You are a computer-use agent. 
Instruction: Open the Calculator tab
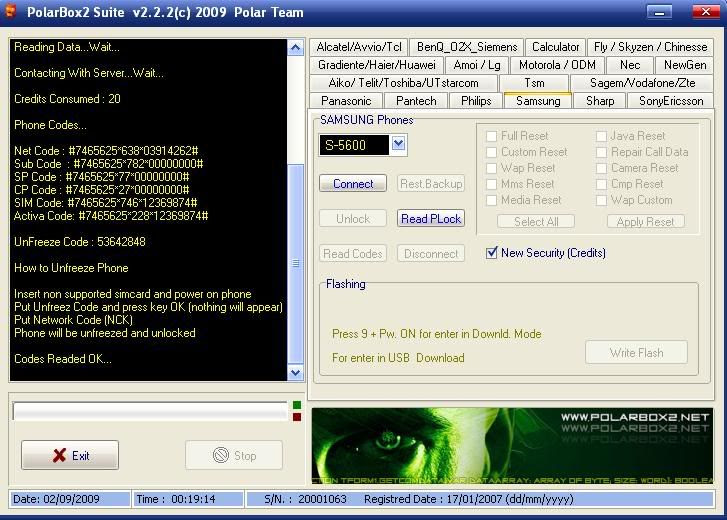[555, 47]
